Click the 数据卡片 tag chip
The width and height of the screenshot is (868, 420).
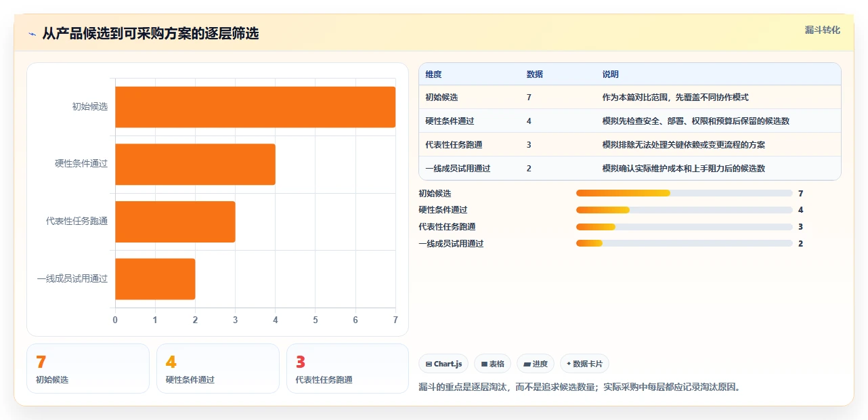tap(584, 364)
